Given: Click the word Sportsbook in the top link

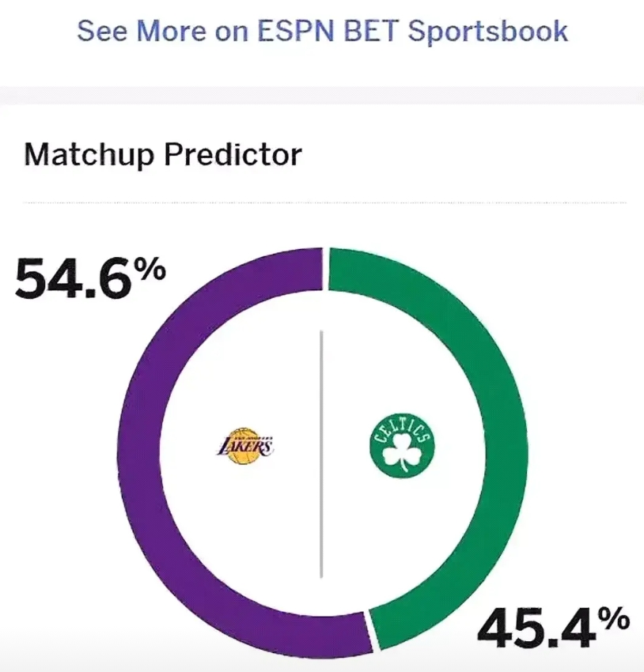Looking at the screenshot, I should pos(488,32).
